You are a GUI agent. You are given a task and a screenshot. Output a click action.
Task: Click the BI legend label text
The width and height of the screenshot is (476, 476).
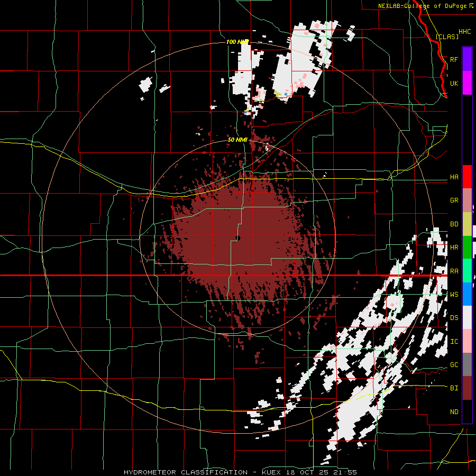454,388
